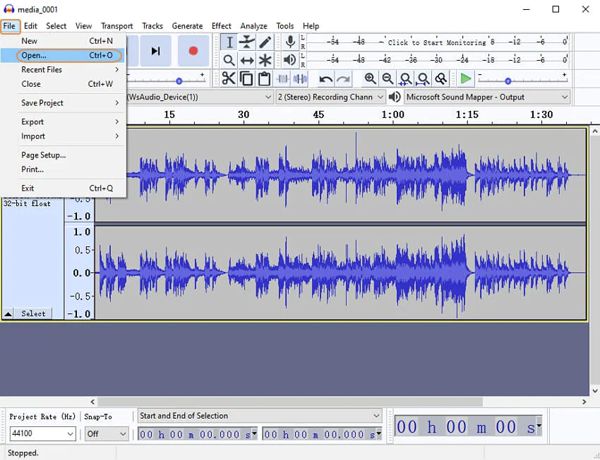Click the Trim audio icon

pos(282,79)
